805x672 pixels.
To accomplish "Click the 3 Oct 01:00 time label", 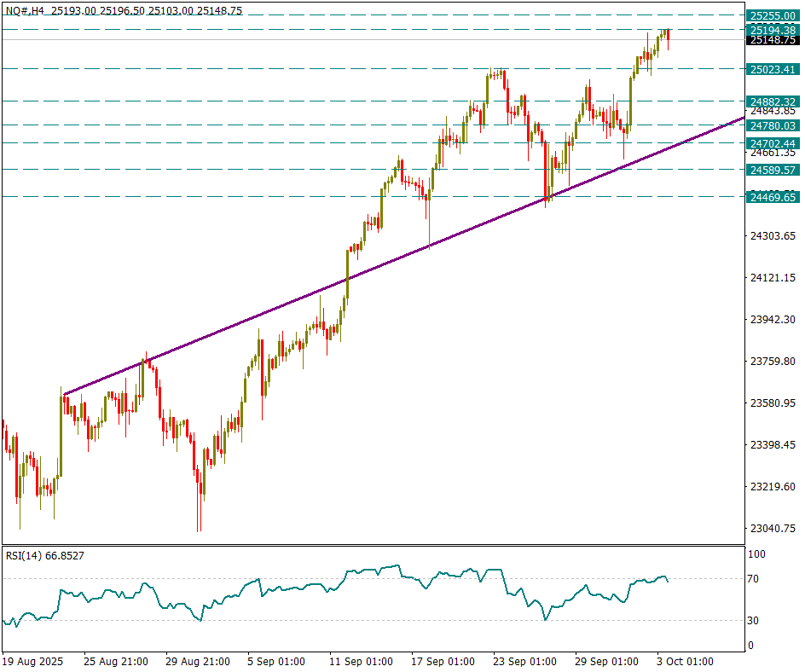I will pos(684,661).
